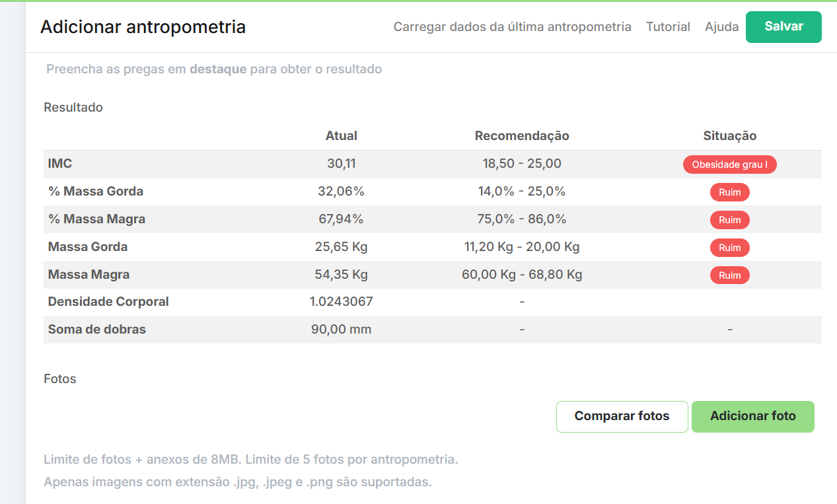837x504 pixels.
Task: Click the green Salvar button
Action: point(783,26)
